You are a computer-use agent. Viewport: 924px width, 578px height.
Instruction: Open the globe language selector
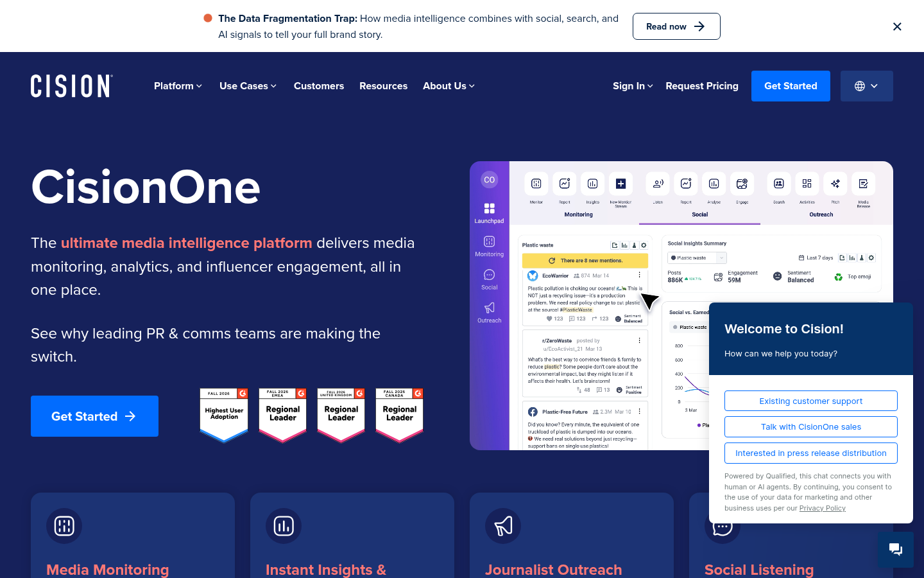867,86
